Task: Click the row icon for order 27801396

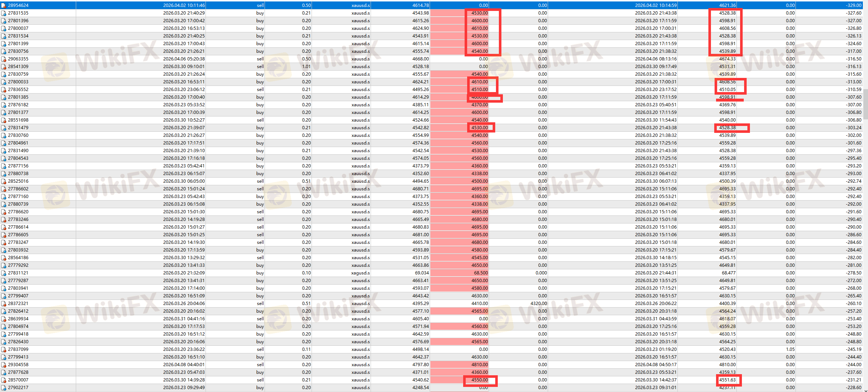Action: (4, 21)
